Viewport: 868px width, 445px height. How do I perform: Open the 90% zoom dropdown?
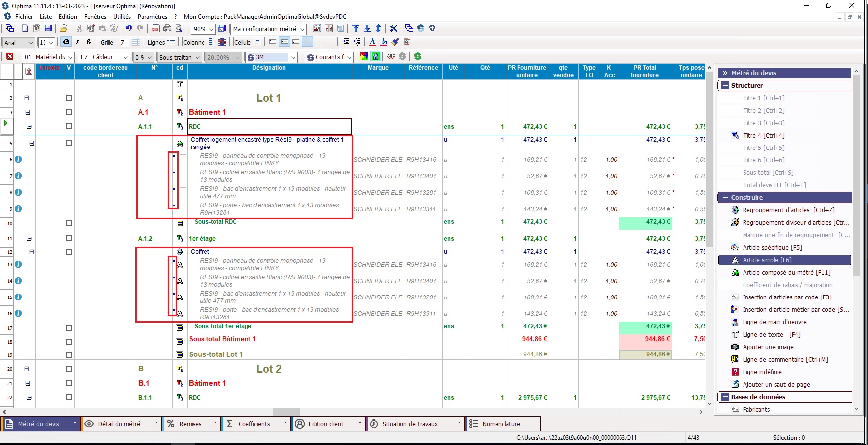point(211,29)
